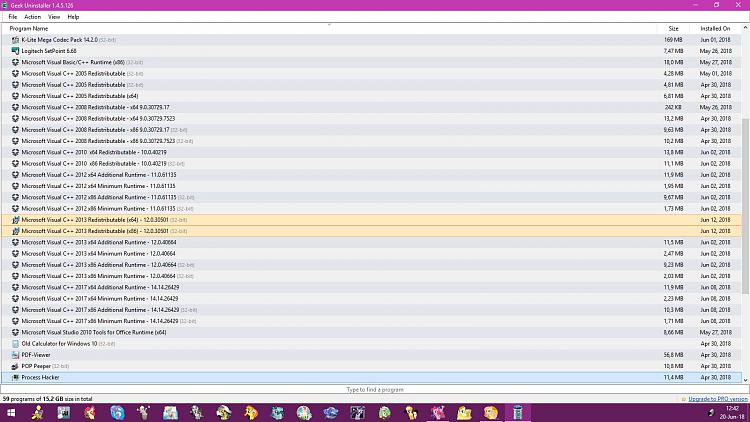Click icon of Visual C++ 2013 x64 Additional Runtime
Image resolution: width=750 pixels, height=422 pixels.
tap(15, 242)
